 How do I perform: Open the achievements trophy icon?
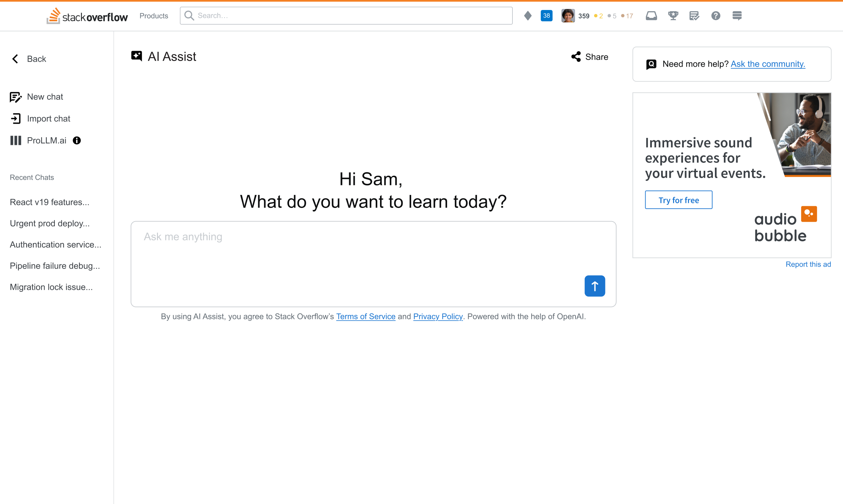673,16
